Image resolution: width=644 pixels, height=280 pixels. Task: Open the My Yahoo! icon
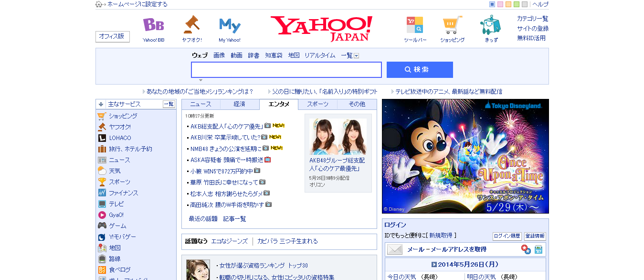tap(230, 25)
